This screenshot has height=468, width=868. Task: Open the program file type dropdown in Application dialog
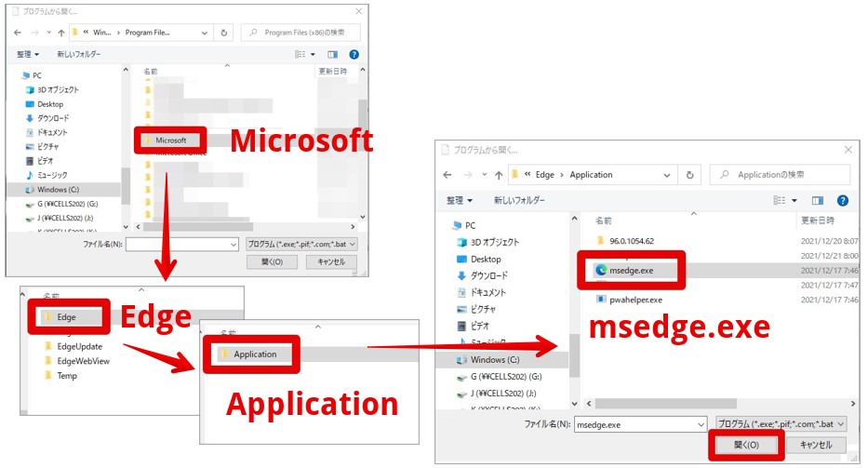pyautogui.click(x=781, y=423)
